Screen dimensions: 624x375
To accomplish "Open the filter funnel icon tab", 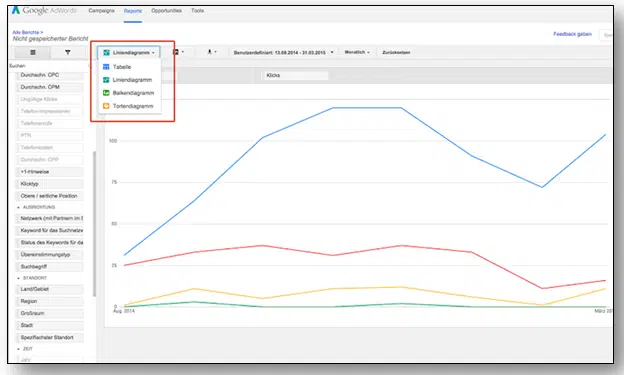I will (68, 53).
